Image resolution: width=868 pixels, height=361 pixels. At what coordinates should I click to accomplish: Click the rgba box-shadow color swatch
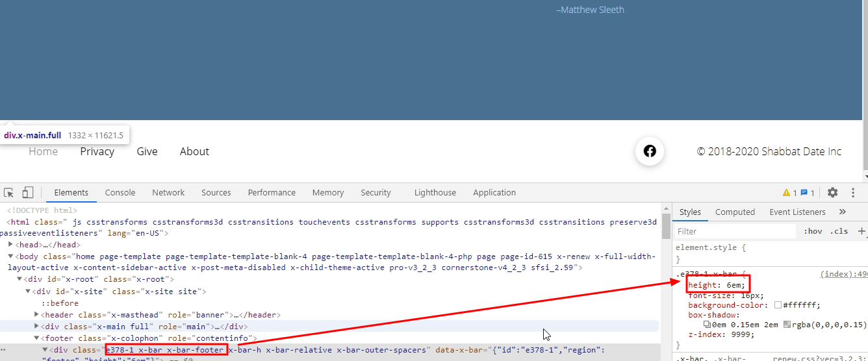[787, 324]
